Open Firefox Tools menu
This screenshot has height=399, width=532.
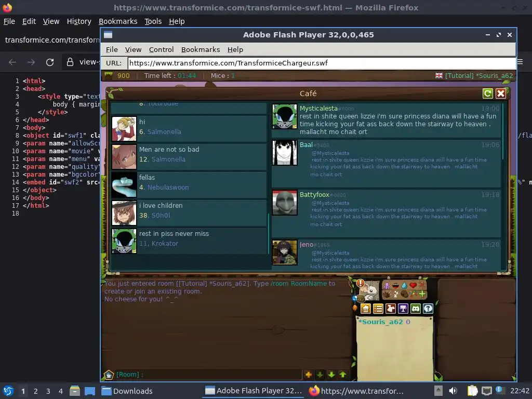[x=153, y=21]
